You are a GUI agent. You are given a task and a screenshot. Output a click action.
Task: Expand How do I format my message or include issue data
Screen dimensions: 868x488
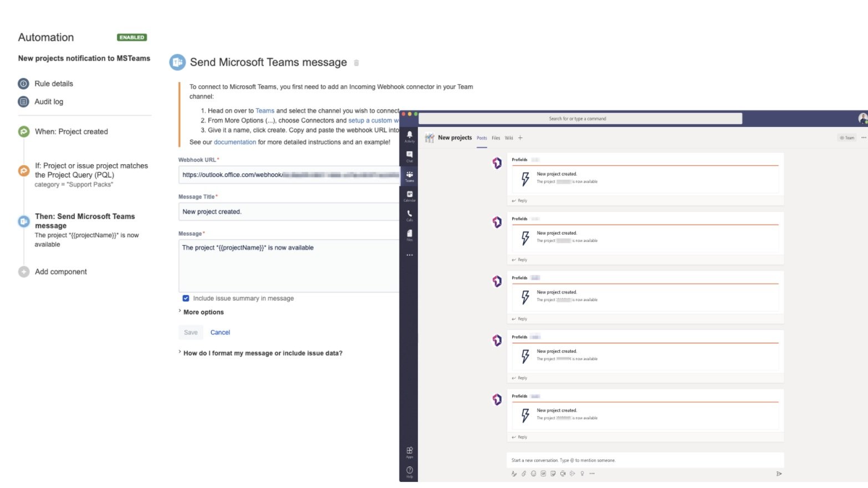click(x=263, y=353)
